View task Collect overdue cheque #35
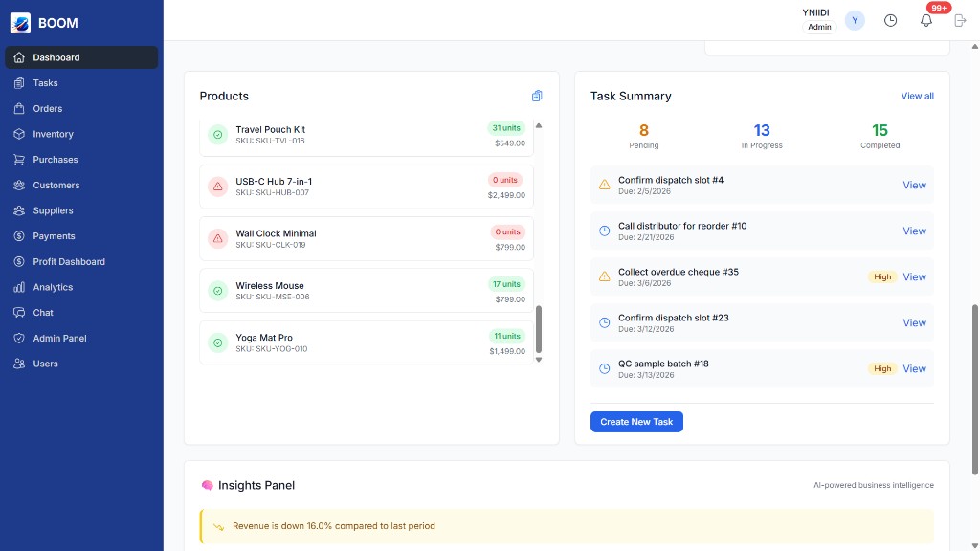 point(914,276)
